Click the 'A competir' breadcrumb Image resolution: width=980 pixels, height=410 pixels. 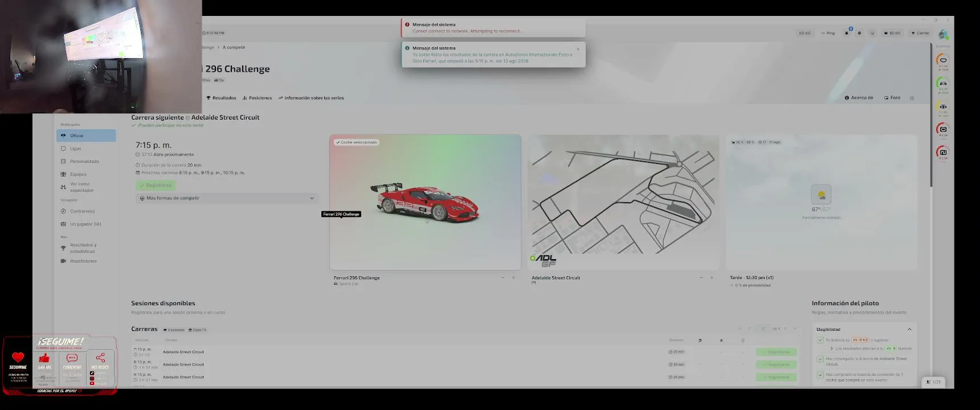pyautogui.click(x=234, y=47)
